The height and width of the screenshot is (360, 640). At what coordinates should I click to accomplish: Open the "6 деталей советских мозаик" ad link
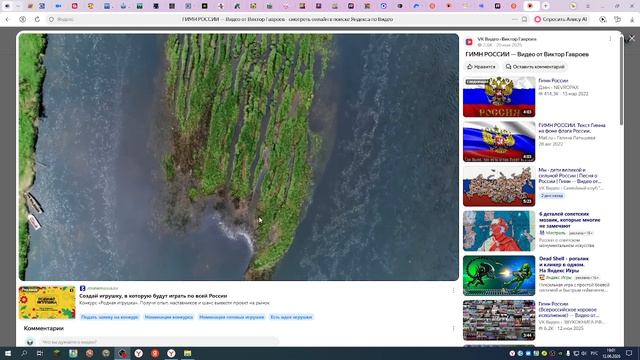[x=569, y=220]
